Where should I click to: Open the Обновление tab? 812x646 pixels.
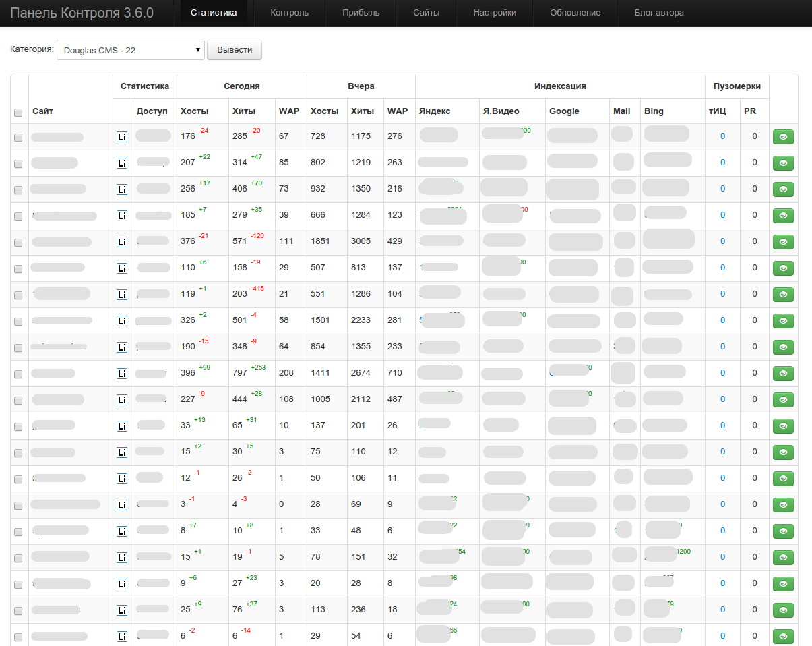(575, 13)
